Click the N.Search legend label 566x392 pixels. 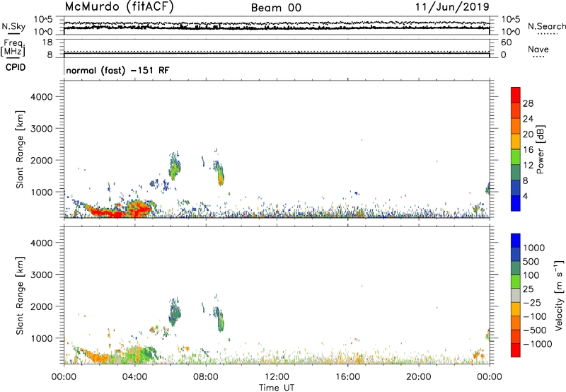click(x=546, y=26)
